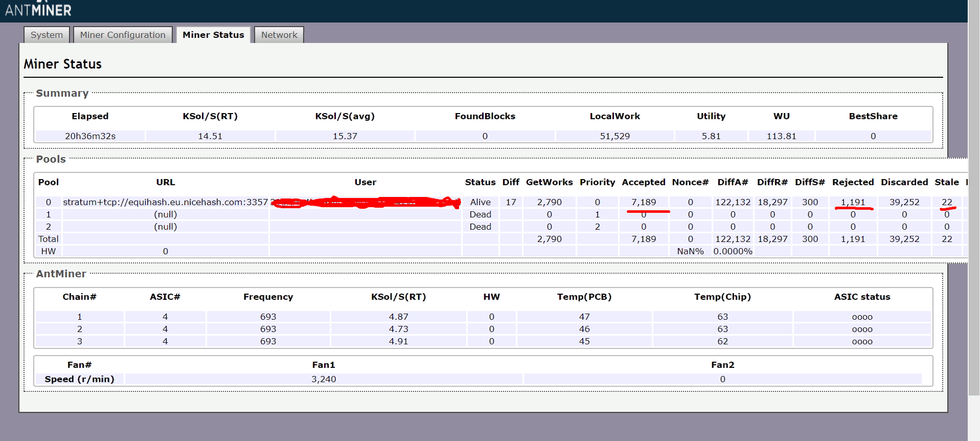Click chain 3 chip temperature 62
This screenshot has height=441, width=980.
722,341
